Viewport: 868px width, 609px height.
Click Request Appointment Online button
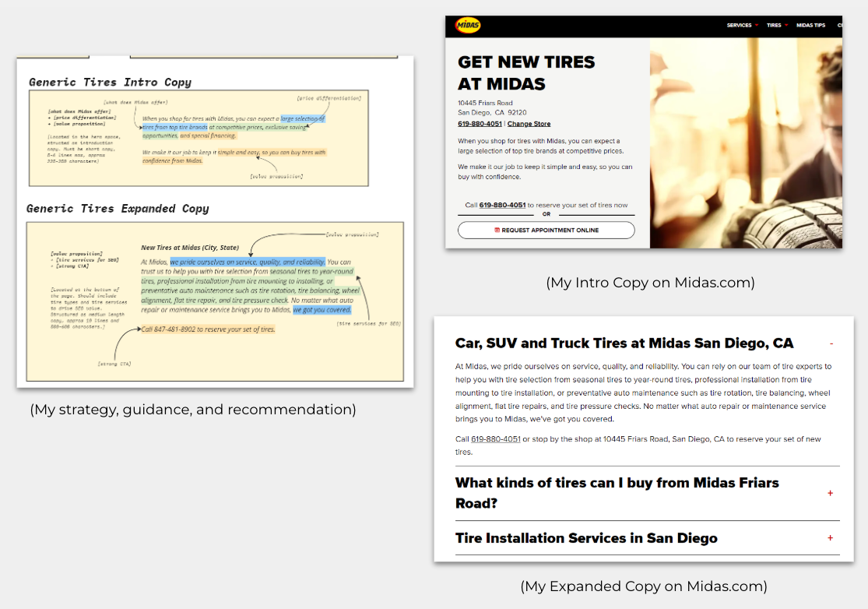pyautogui.click(x=546, y=231)
